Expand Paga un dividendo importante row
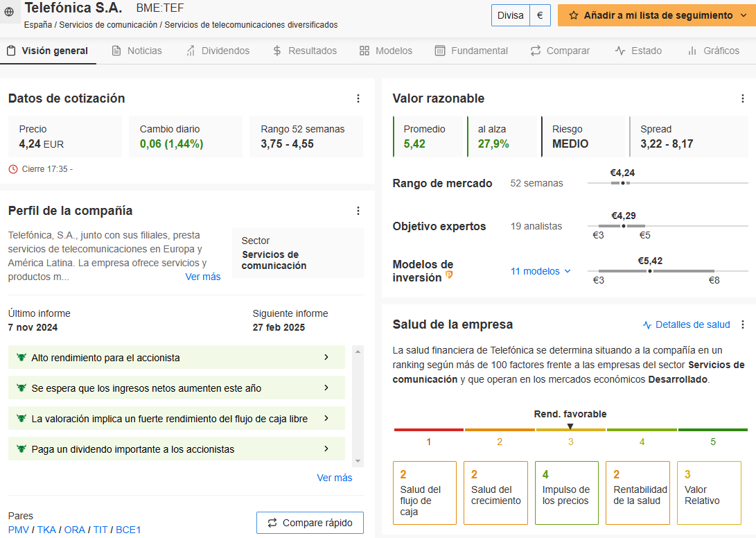756x538 pixels. tap(177, 449)
